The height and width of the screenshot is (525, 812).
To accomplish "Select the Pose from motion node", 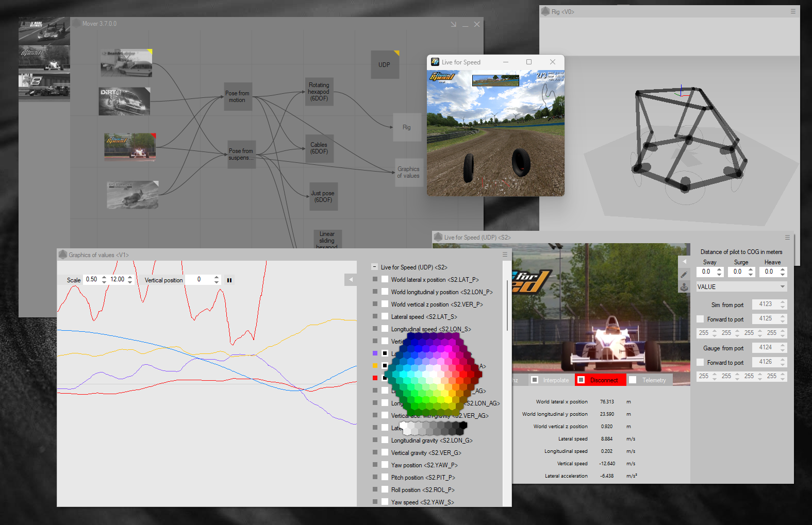I will 238,96.
